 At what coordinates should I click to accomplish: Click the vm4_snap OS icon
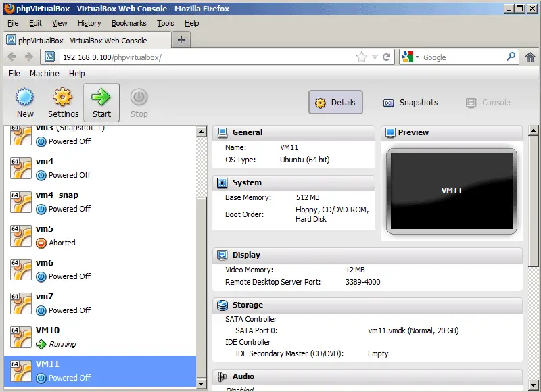click(21, 202)
